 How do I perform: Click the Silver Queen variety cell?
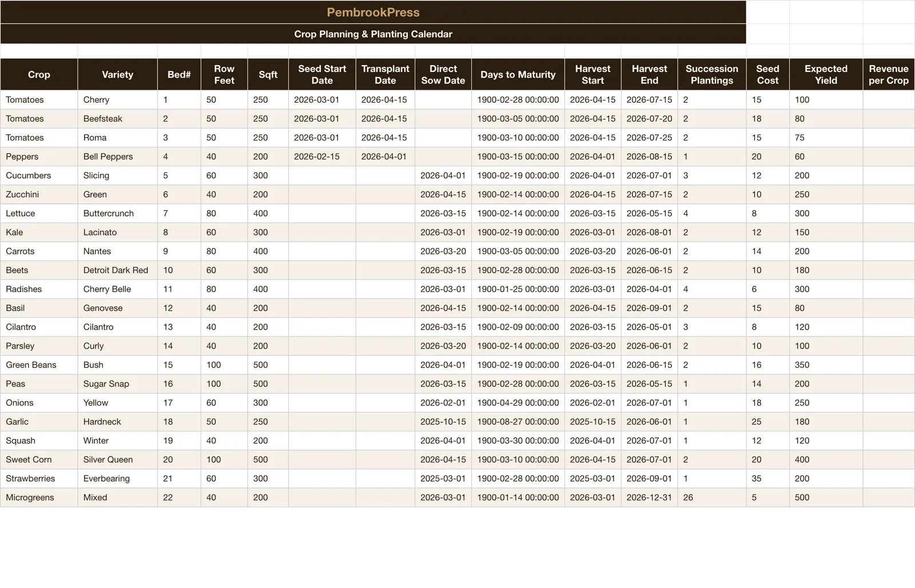(x=117, y=459)
